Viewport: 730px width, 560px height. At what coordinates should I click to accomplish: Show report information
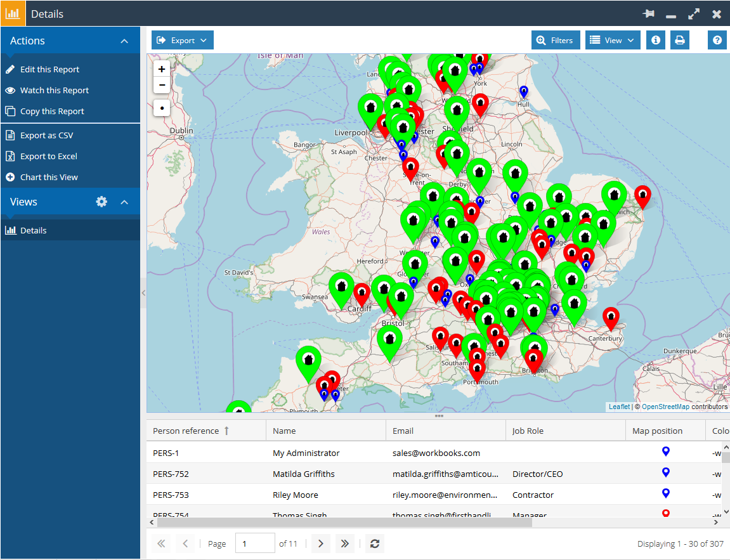656,41
